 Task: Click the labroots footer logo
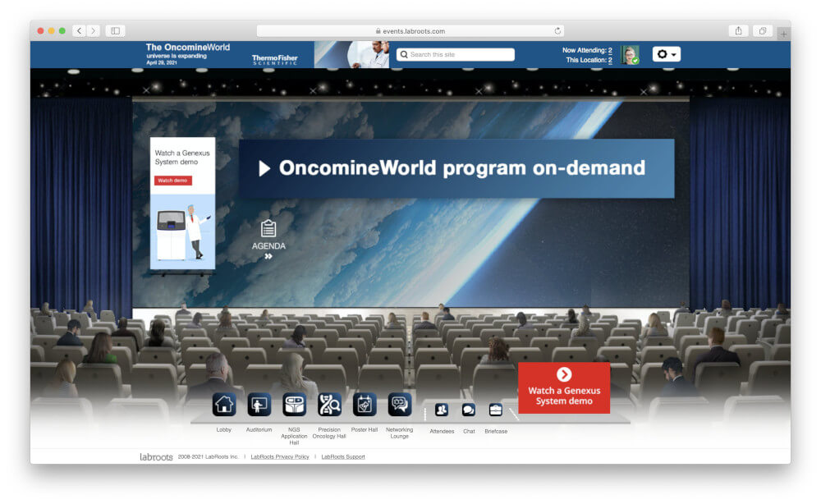click(156, 457)
